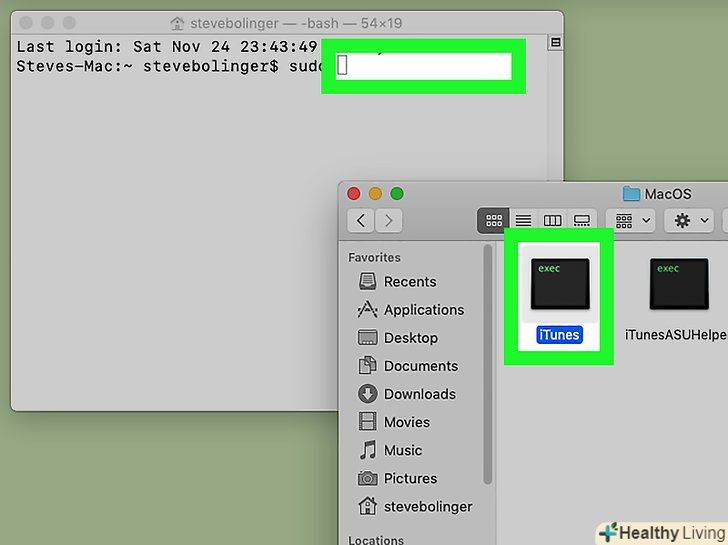Click the Pictures camera icon

coord(367,478)
